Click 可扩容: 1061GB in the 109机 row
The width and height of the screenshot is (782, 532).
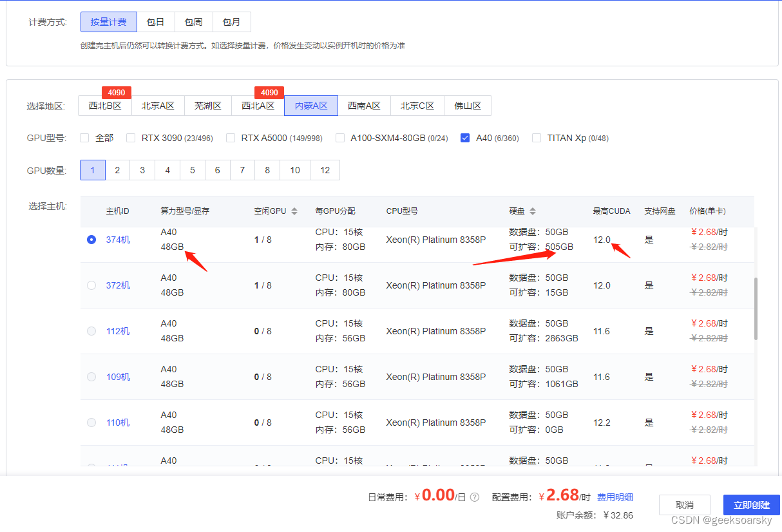(544, 384)
